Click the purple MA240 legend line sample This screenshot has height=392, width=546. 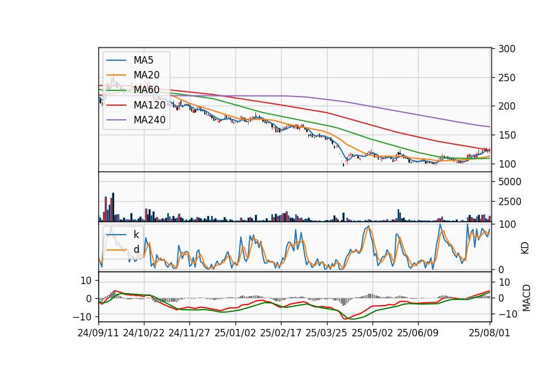tap(116, 120)
